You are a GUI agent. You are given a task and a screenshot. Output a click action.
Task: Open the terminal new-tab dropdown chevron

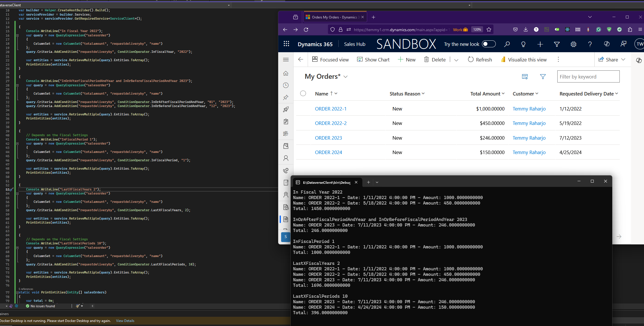(377, 182)
